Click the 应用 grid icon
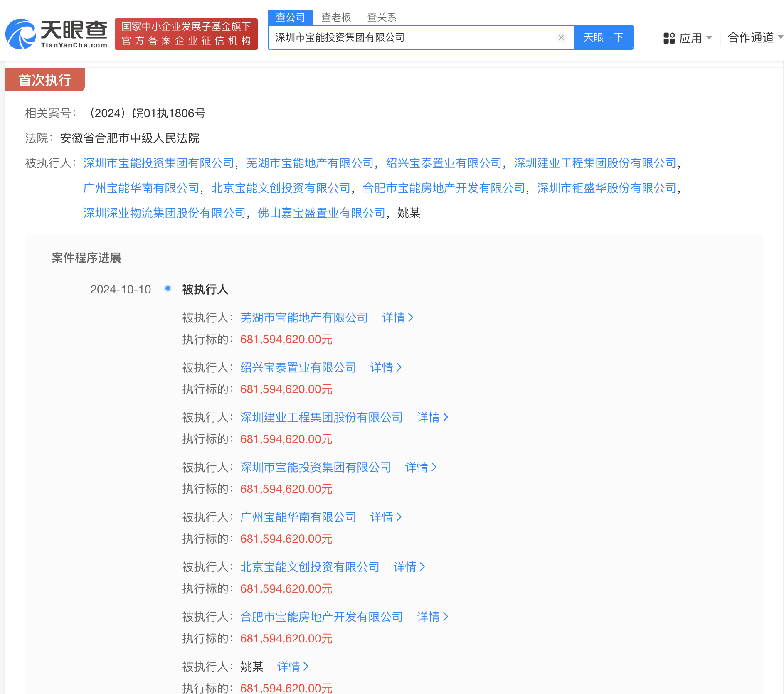Viewport: 784px width, 694px height. pyautogui.click(x=669, y=38)
